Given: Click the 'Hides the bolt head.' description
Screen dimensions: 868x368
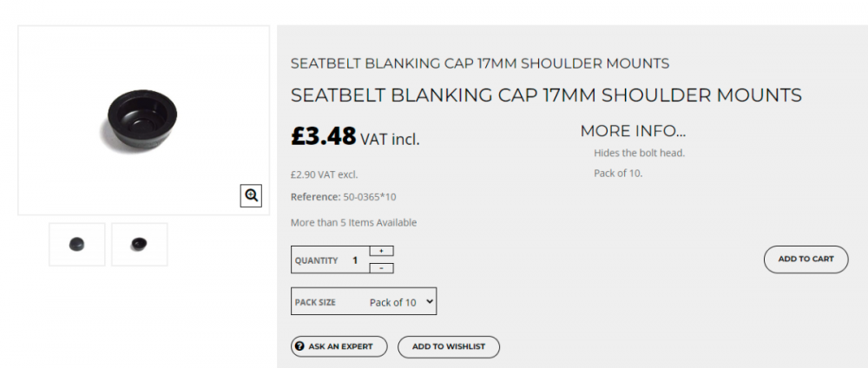Looking at the screenshot, I should click(x=640, y=153).
